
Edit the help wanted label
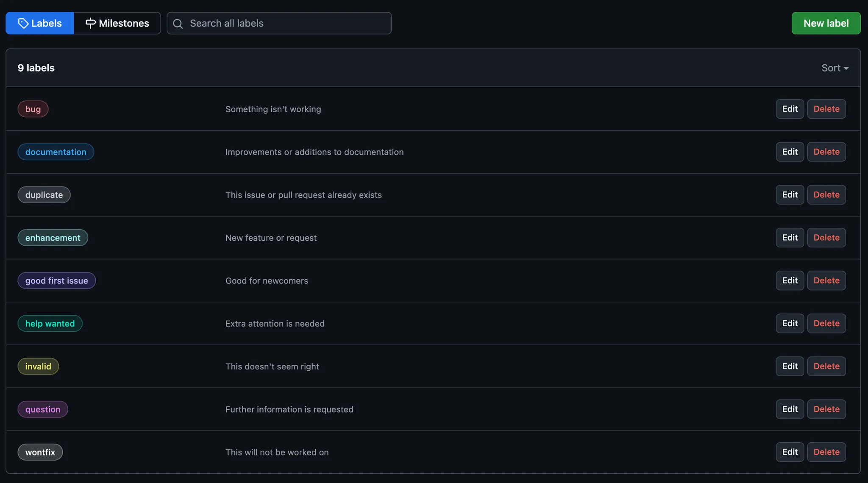pos(790,323)
